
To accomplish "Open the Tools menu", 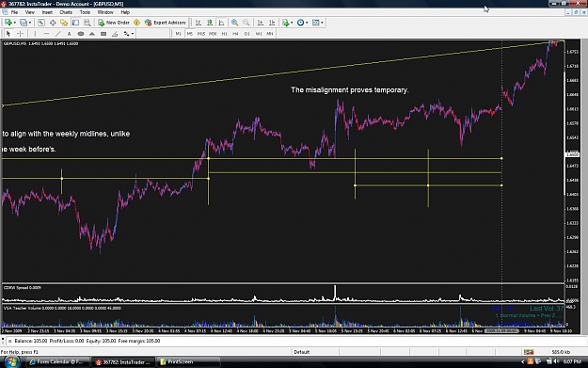I will coord(85,12).
